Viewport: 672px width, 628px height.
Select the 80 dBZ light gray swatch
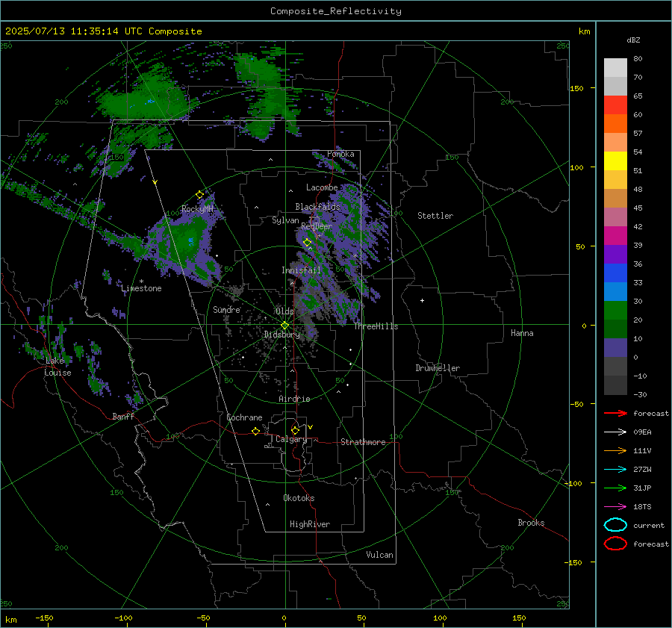[x=615, y=67]
